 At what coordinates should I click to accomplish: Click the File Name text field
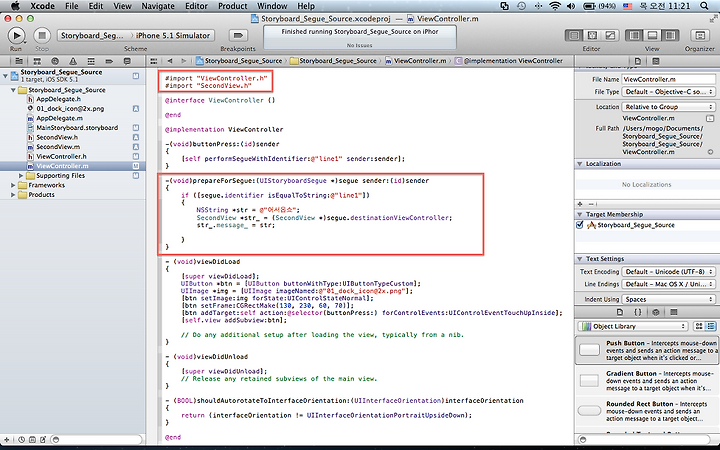[x=668, y=79]
